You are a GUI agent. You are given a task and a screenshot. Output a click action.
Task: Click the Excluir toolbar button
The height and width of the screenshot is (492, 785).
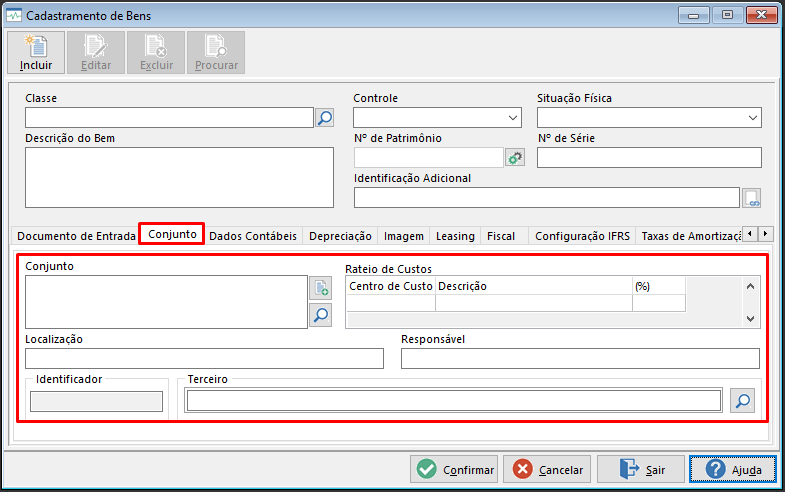point(156,53)
